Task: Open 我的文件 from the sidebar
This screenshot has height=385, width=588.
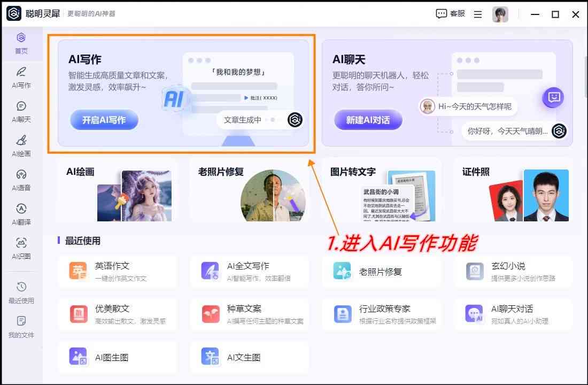Action: (x=21, y=328)
